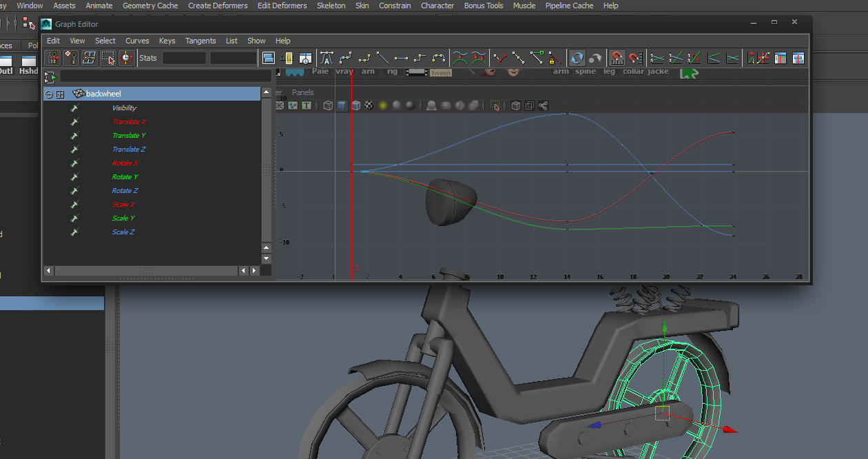Take a buffer curve snapshot

460,58
